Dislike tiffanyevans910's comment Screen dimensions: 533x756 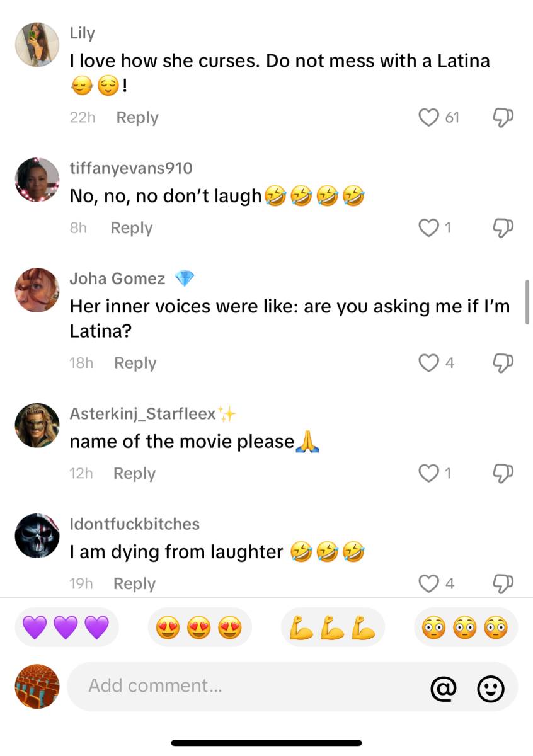[503, 227]
